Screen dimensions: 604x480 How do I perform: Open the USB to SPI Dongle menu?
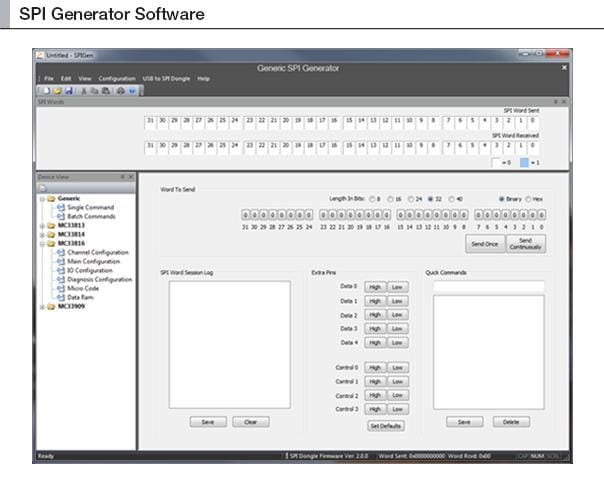click(x=166, y=78)
